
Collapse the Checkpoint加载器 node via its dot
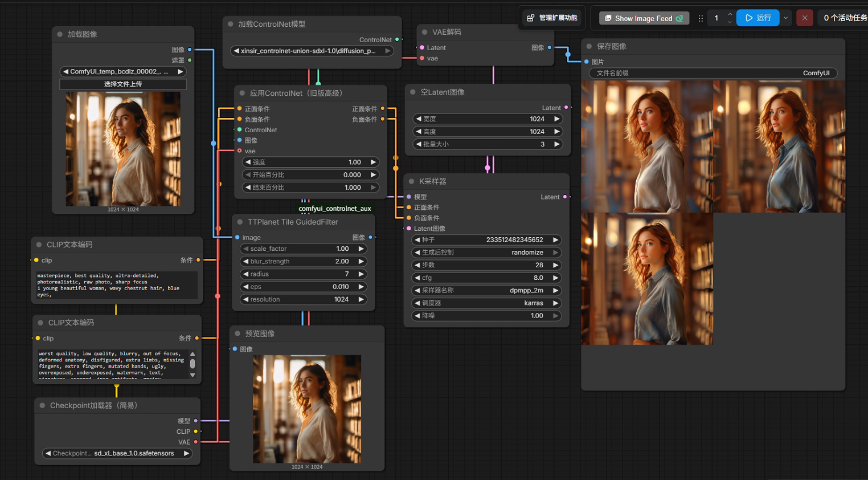tap(42, 405)
